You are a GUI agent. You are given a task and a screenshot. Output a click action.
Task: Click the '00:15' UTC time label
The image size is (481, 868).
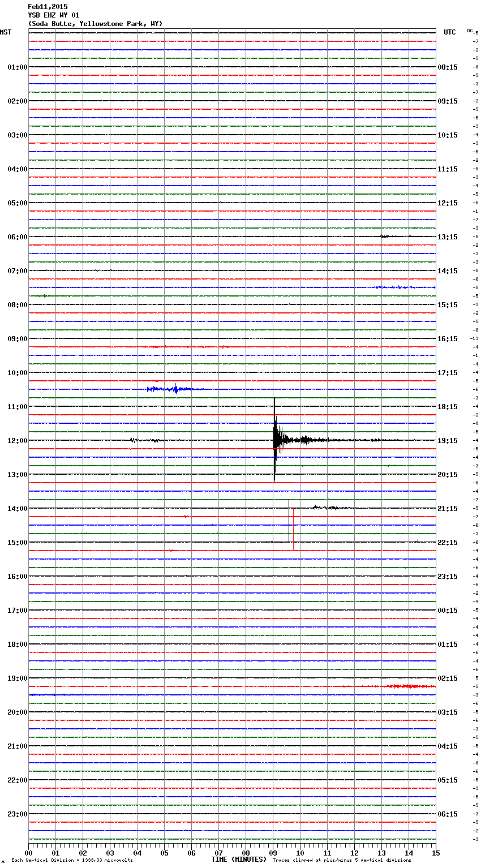point(448,611)
